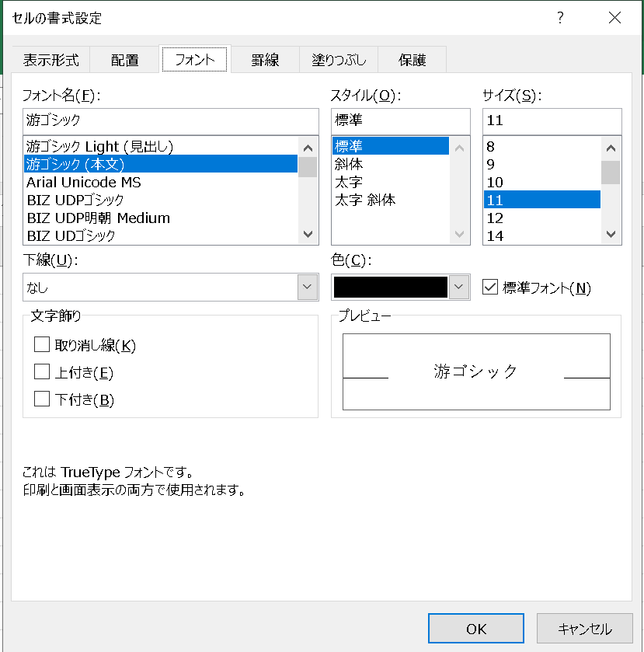644x652 pixels.
Task: Enable the 下付き checkbox
Action: (x=42, y=399)
